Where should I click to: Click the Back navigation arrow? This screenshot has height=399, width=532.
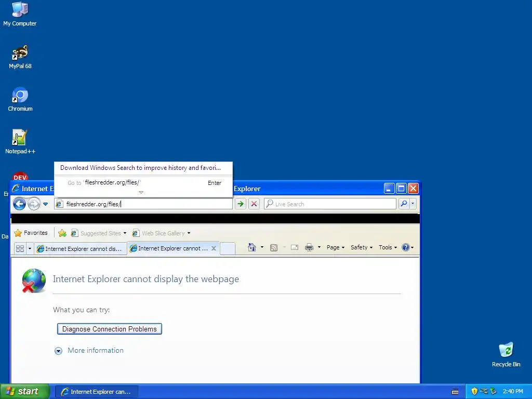[19, 204]
